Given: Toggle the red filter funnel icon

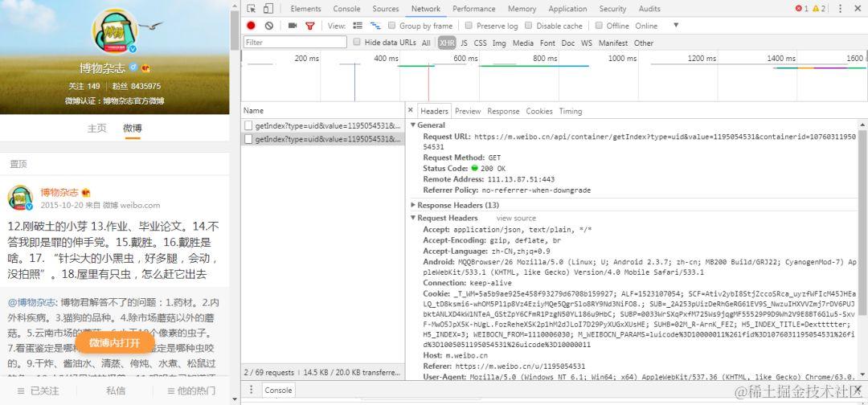Looking at the screenshot, I should 310,26.
